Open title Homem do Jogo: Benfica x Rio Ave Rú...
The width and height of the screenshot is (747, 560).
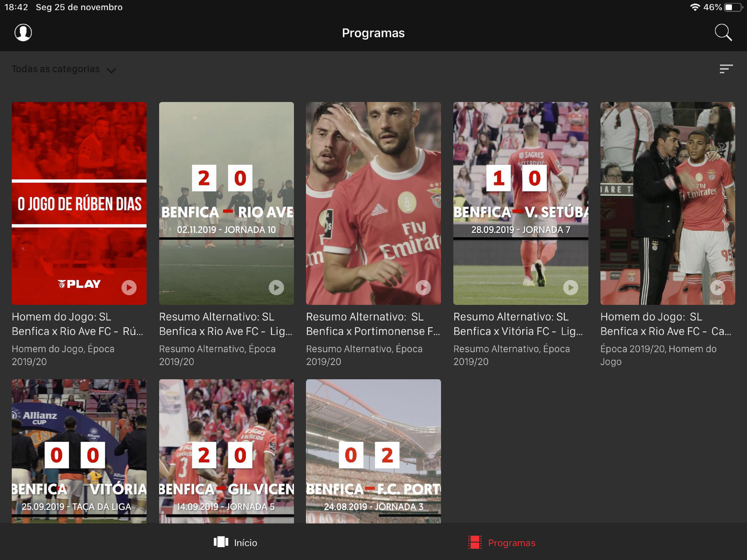[x=78, y=324]
